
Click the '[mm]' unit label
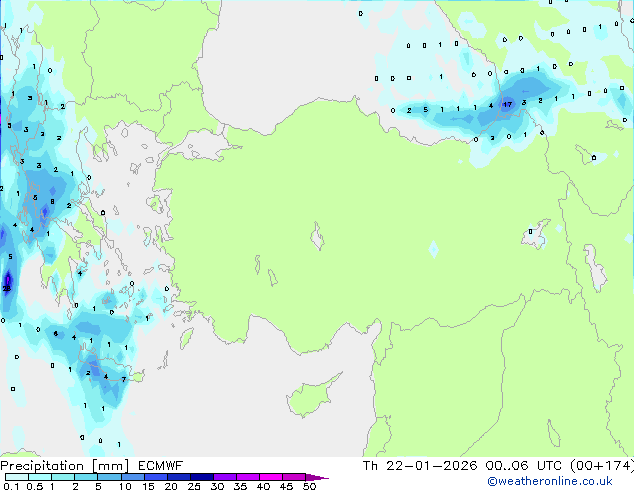point(110,466)
